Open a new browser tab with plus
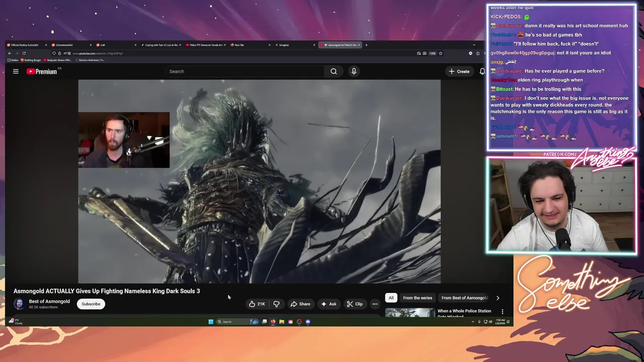Screen dimensions: 644x362 [366, 45]
